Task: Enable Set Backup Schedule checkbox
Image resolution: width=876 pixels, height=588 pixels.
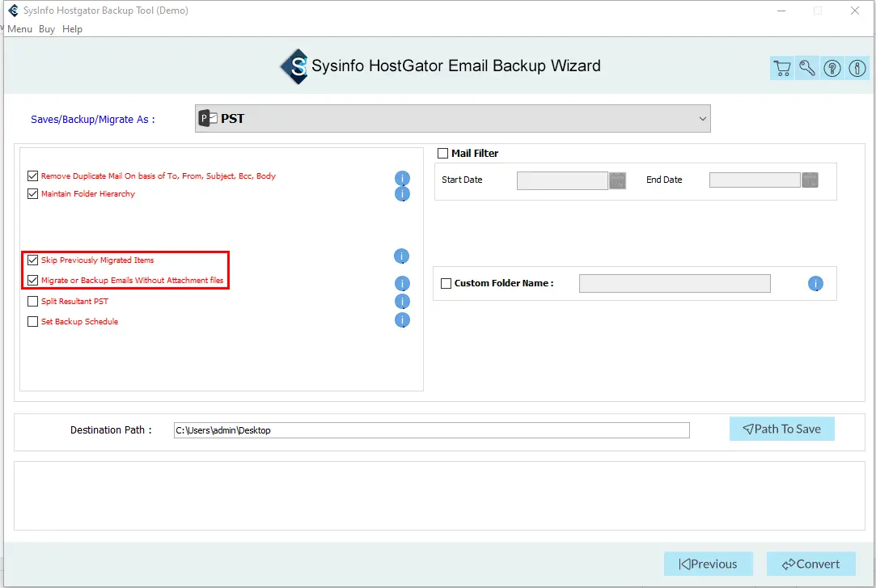Action: click(x=33, y=322)
